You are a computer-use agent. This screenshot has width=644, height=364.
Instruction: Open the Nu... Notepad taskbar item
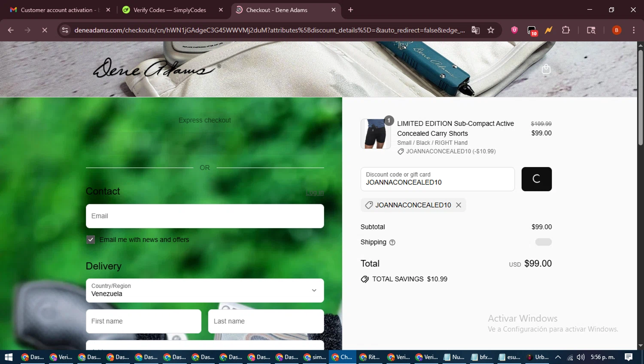454,357
